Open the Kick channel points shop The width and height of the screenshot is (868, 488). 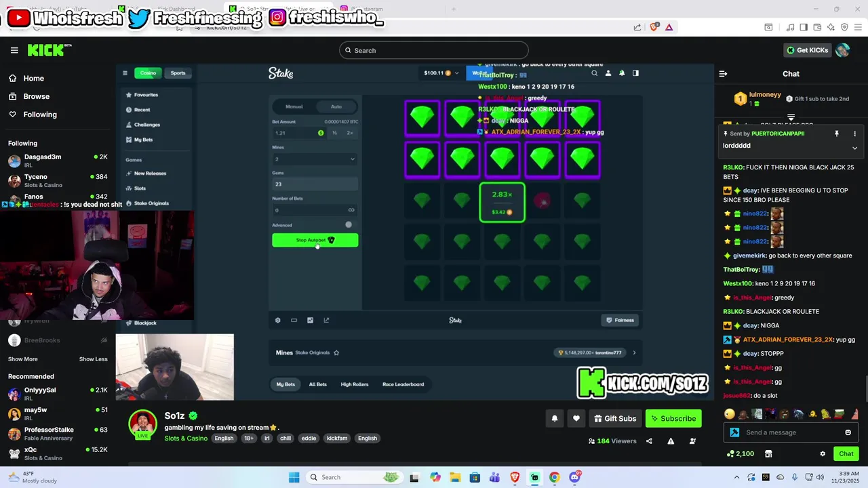[x=768, y=454]
